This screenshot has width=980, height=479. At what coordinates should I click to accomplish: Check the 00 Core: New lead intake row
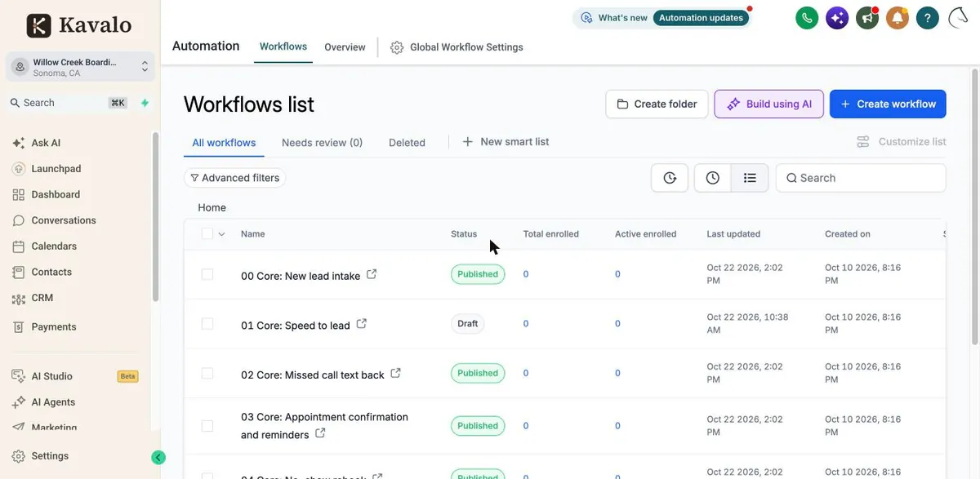coord(207,274)
